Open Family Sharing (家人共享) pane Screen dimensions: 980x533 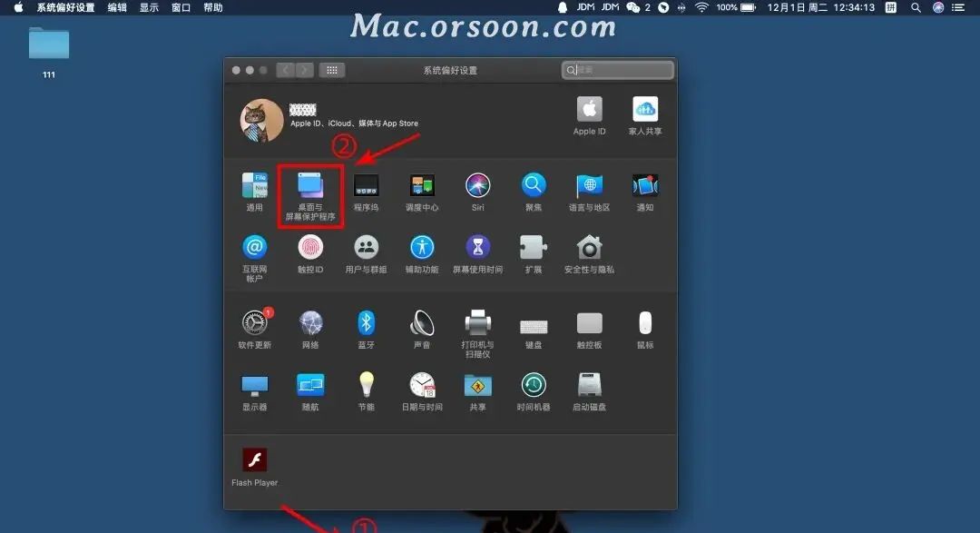645,110
